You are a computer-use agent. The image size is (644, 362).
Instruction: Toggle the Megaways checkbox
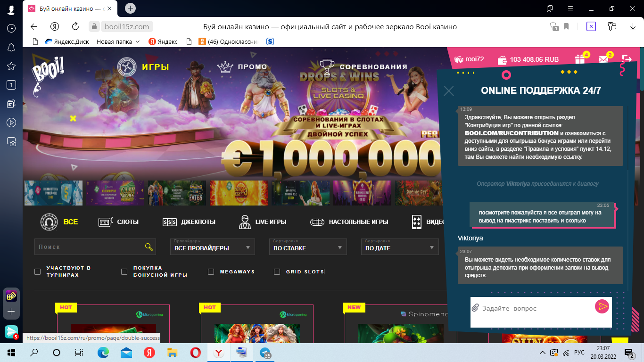(x=211, y=271)
